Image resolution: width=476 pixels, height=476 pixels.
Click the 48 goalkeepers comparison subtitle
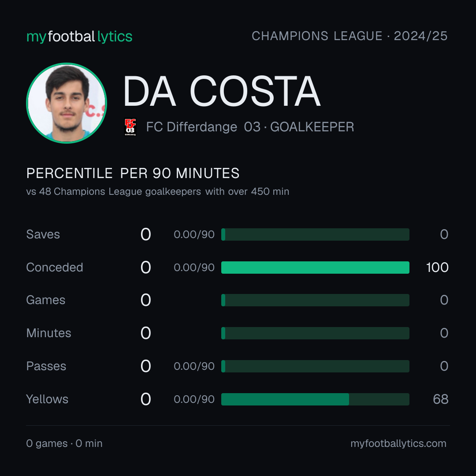tap(158, 192)
